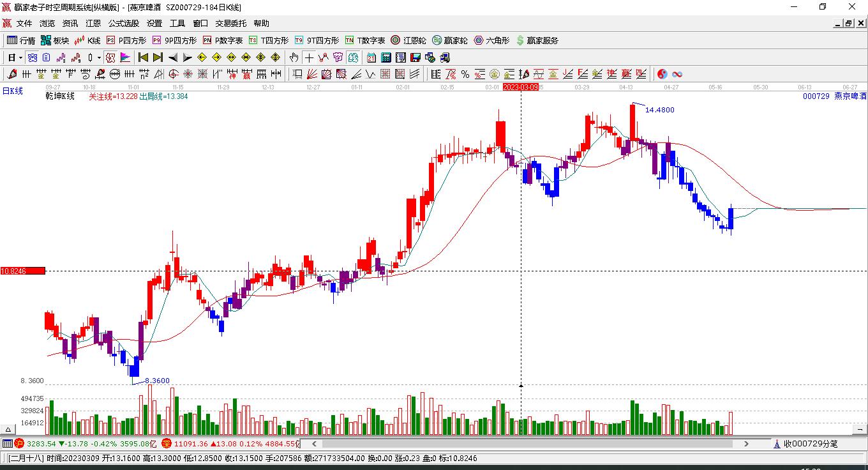This screenshot has height=470, width=868.
Task: Click the yin-yang taiji icon
Action: pos(662,74)
